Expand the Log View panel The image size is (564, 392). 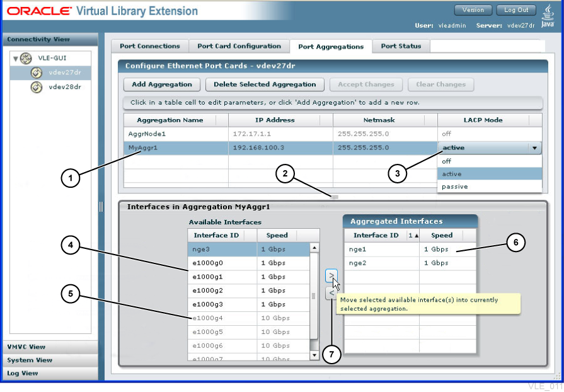[50, 373]
